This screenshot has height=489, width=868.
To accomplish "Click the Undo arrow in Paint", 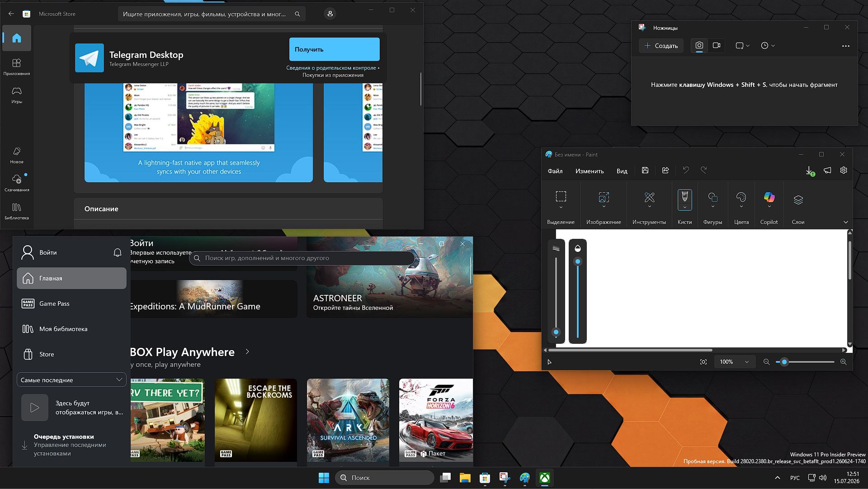I will 686,170.
